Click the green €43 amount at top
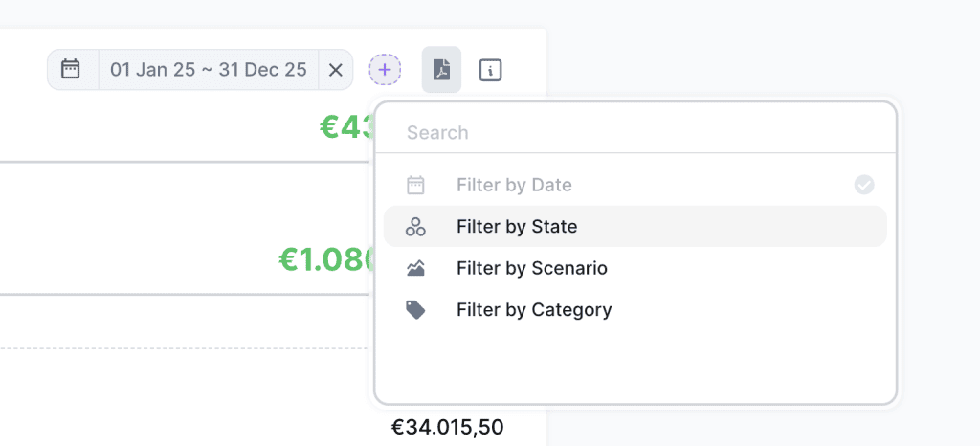Image resolution: width=980 pixels, height=446 pixels. pos(345,126)
